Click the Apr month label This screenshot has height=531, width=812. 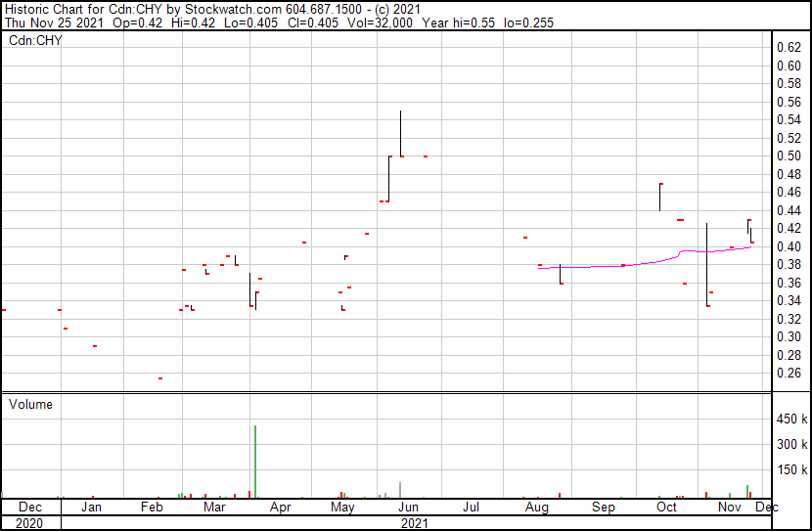tap(280, 507)
